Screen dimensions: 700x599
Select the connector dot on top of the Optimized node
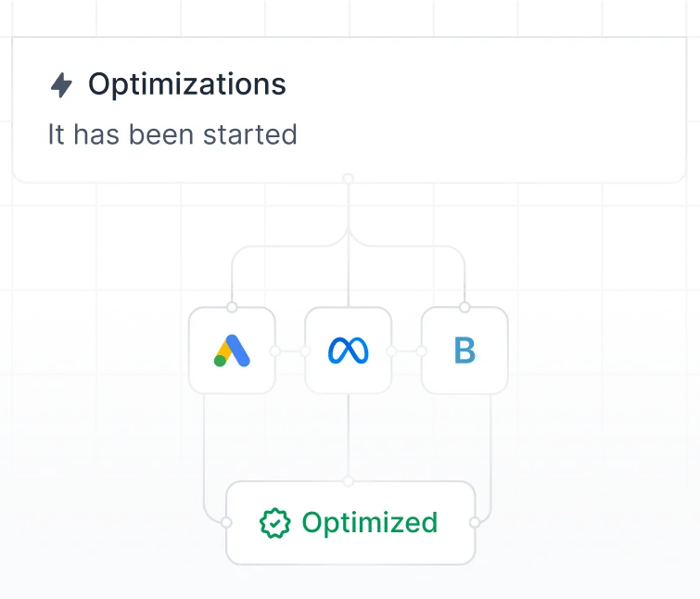coord(349,481)
